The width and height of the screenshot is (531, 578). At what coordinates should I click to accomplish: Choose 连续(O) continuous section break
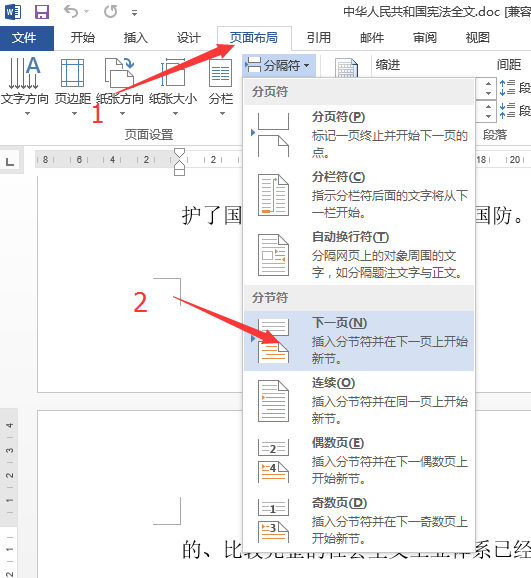pos(358,401)
